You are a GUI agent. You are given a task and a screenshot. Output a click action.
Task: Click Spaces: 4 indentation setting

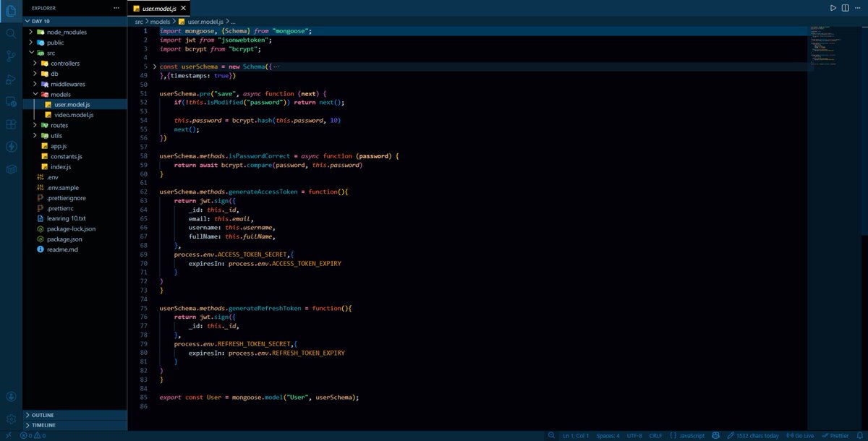coord(608,436)
